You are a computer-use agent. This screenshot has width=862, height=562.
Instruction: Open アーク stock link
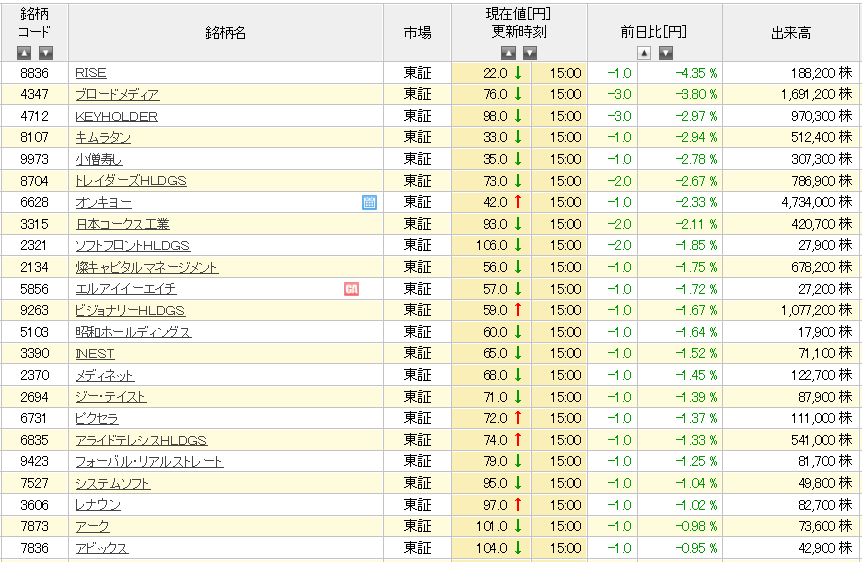[x=92, y=526]
